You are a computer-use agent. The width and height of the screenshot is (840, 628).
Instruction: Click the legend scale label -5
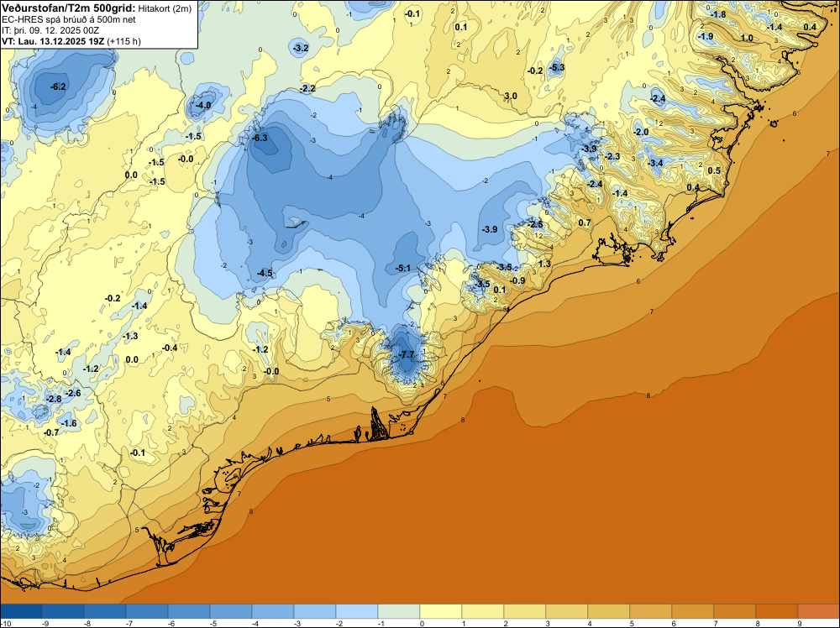point(213,623)
